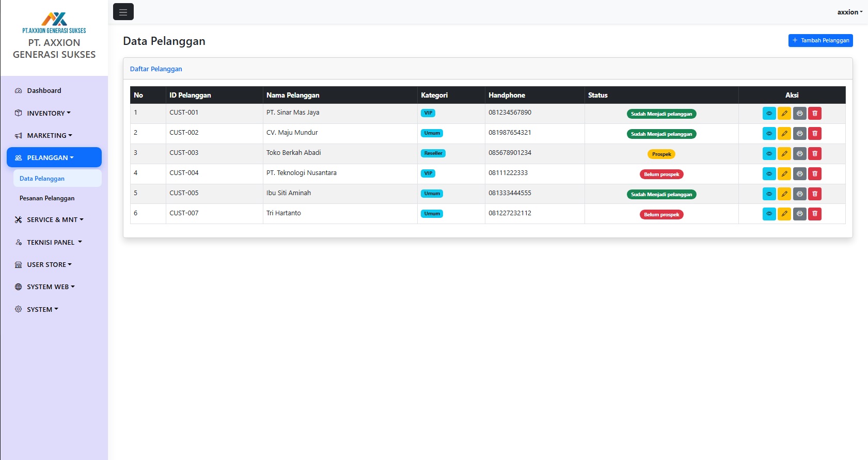Open Data Pelanggan submenu item
Screen dimensions: 868x460
coord(57,179)
